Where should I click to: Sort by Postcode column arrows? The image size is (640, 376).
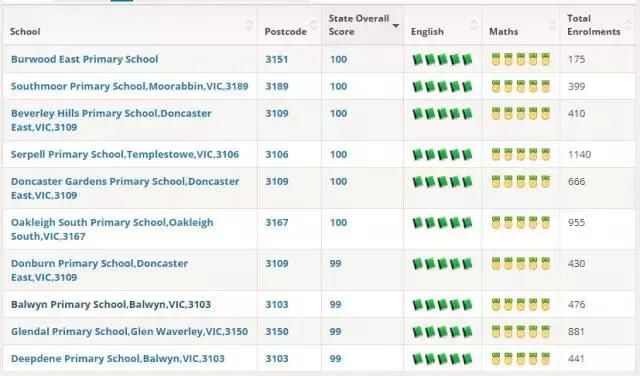[313, 25]
